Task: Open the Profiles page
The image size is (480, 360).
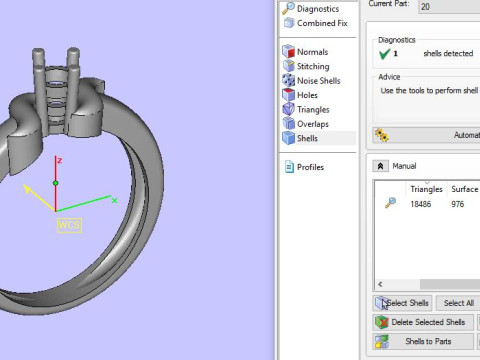Action: (304, 167)
